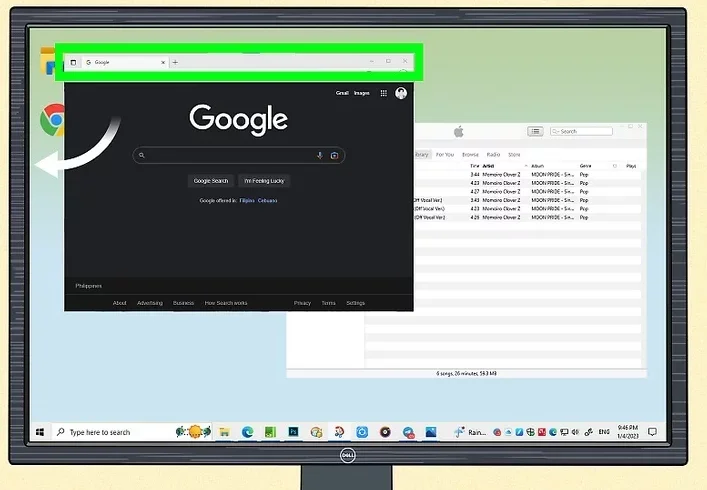
Task: Open the volume control in system tray
Action: [575, 432]
